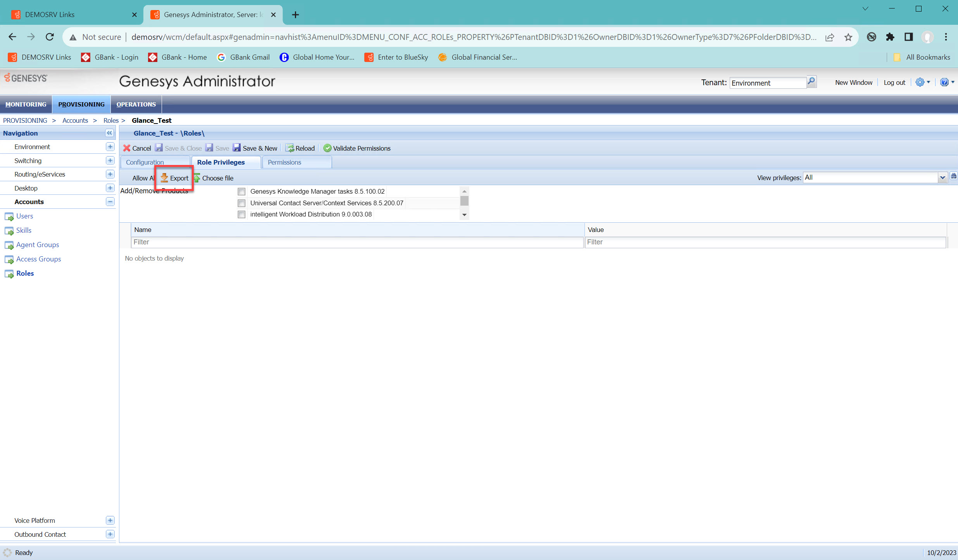The height and width of the screenshot is (560, 958).
Task: Check Universal Contact Server/Context Services checkbox
Action: point(241,203)
